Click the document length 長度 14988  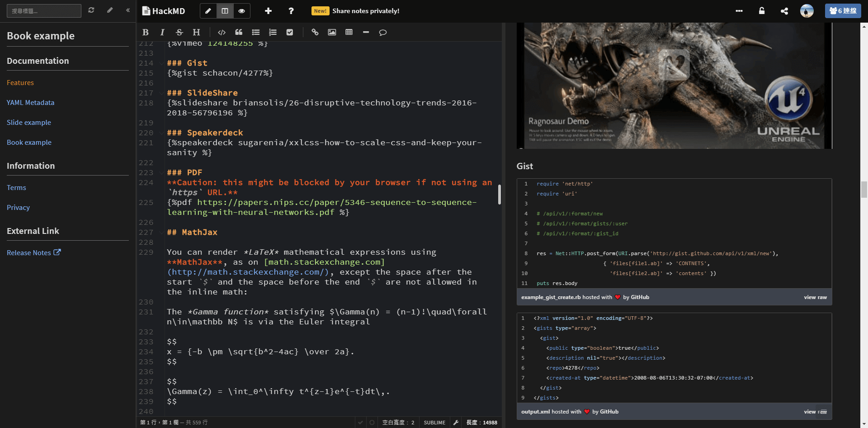[x=482, y=423]
